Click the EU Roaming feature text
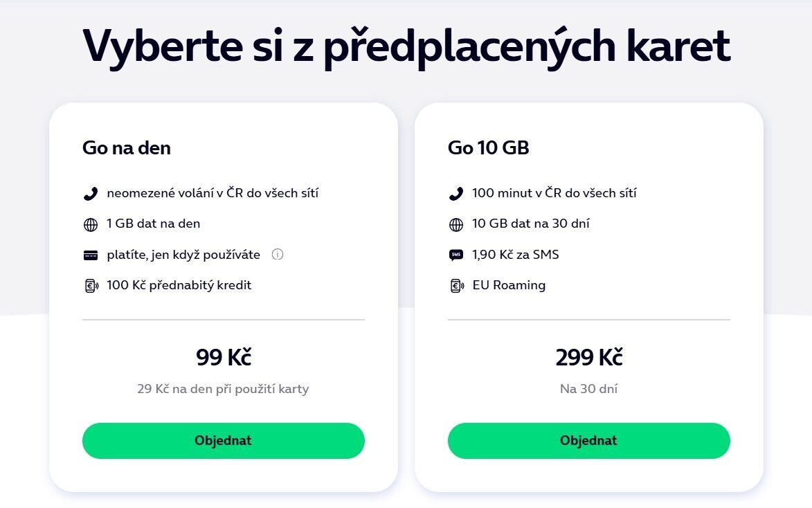Screen dimensions: 812x508 508,284
